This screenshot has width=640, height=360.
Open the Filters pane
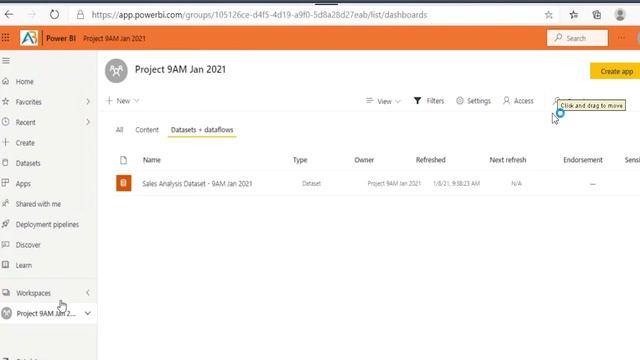[x=429, y=101]
